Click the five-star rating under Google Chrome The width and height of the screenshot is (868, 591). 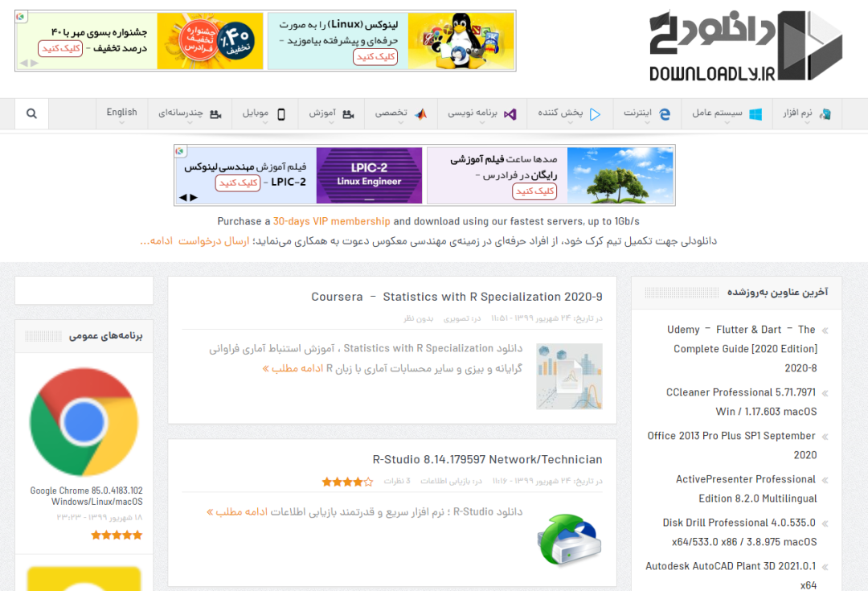117,535
